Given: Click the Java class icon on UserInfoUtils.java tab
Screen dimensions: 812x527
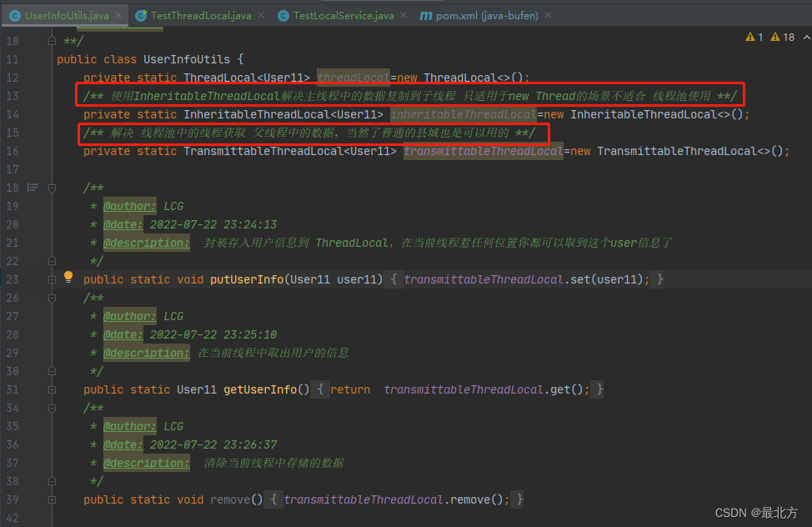Looking at the screenshot, I should click(x=15, y=16).
